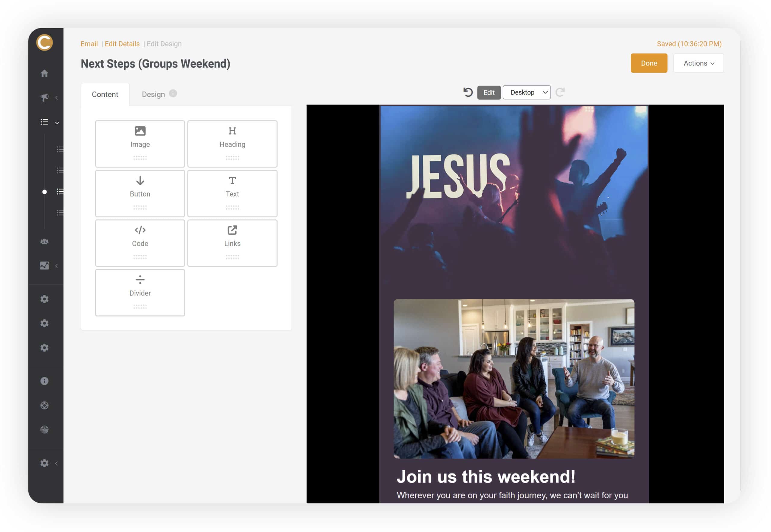
Task: Open the info circle icon in the sidebar
Action: 44,382
